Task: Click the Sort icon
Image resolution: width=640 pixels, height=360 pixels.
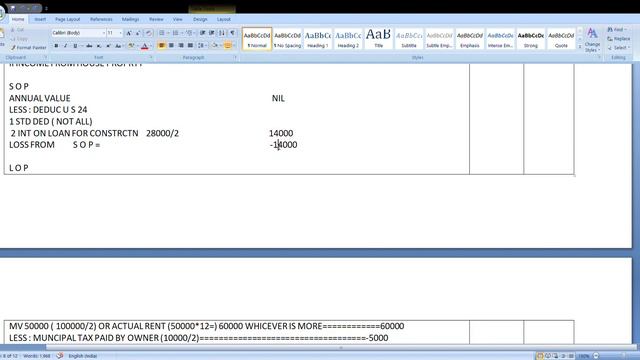Action: tap(222, 33)
